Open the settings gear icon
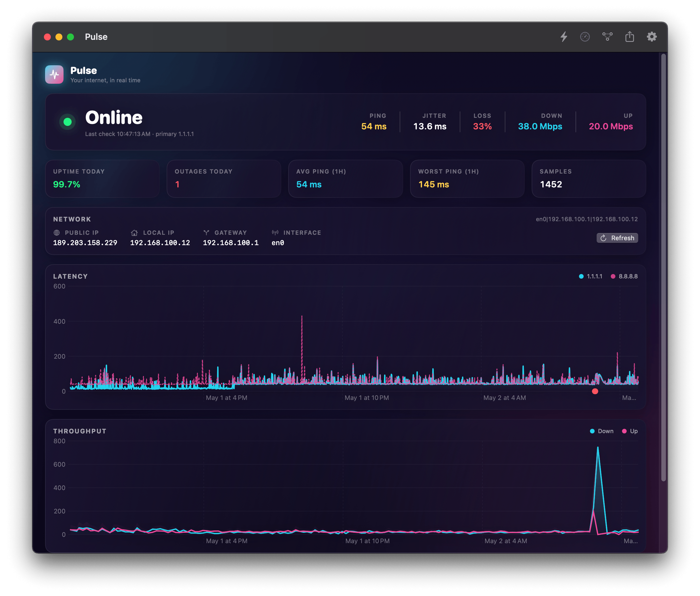Image resolution: width=700 pixels, height=596 pixels. (x=652, y=37)
